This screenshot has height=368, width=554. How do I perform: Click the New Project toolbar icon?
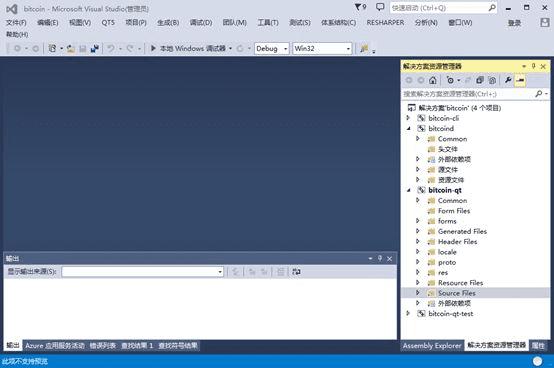click(x=52, y=48)
